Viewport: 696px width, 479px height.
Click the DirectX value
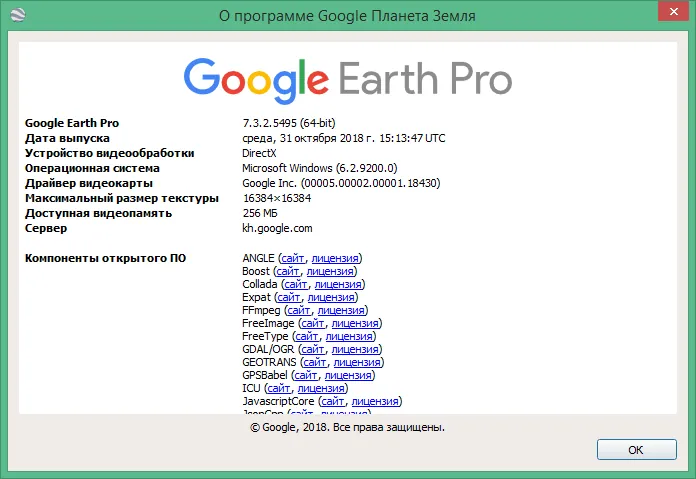pyautogui.click(x=259, y=153)
